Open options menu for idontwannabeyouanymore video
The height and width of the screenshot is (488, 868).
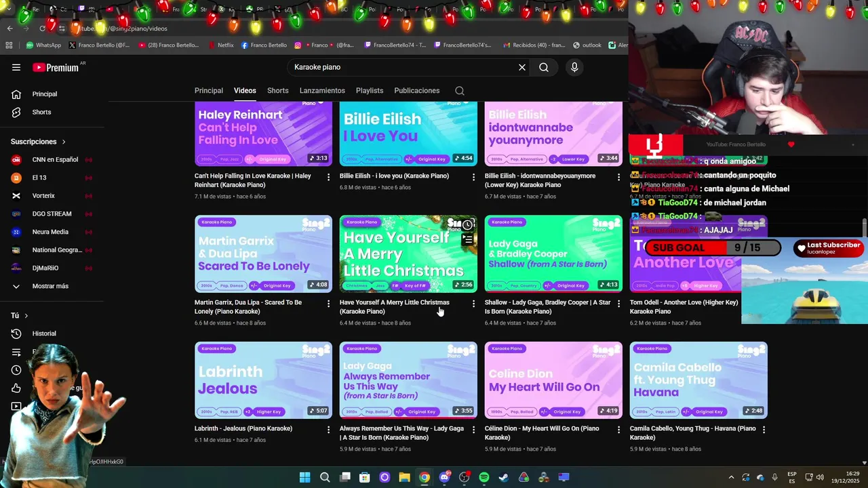point(618,177)
